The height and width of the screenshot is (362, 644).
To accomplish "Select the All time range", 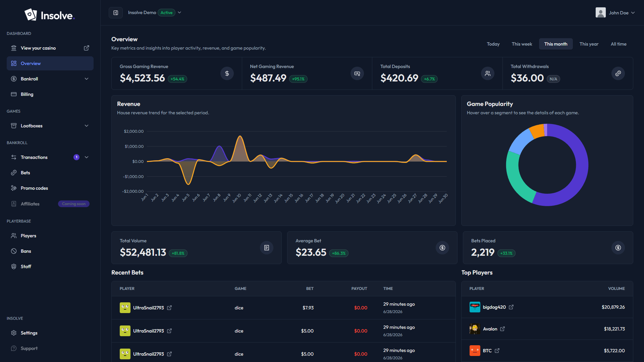I will point(619,44).
